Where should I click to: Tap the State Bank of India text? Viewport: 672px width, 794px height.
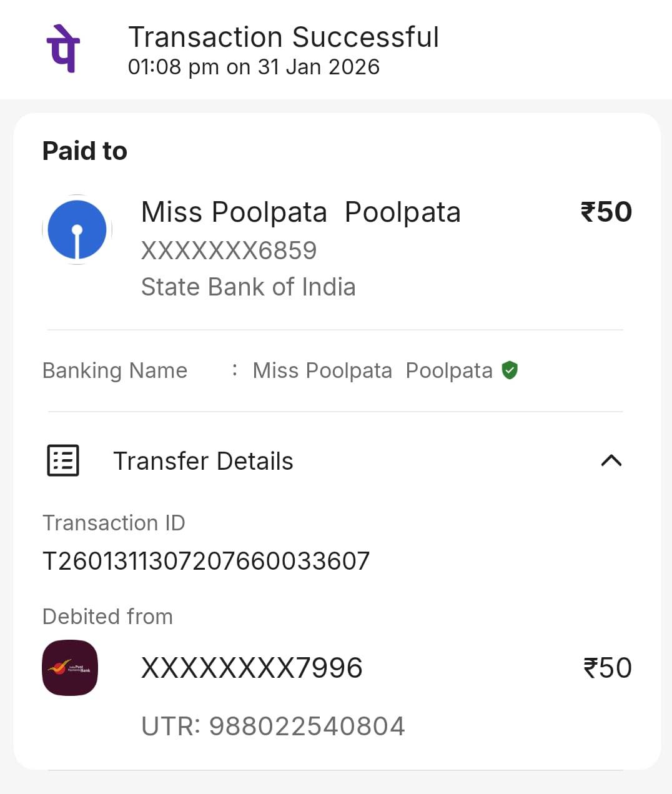click(x=248, y=287)
